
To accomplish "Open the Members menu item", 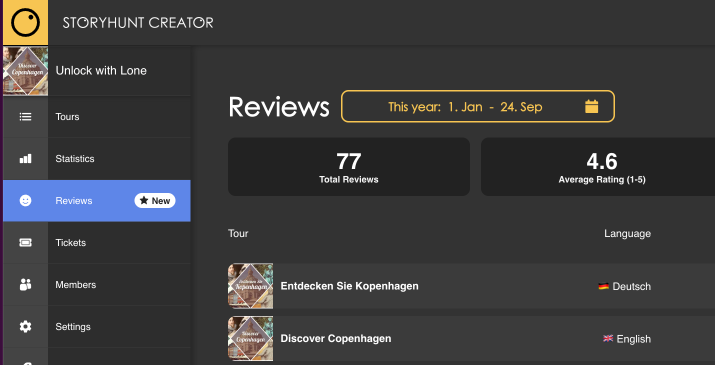I will click(97, 285).
